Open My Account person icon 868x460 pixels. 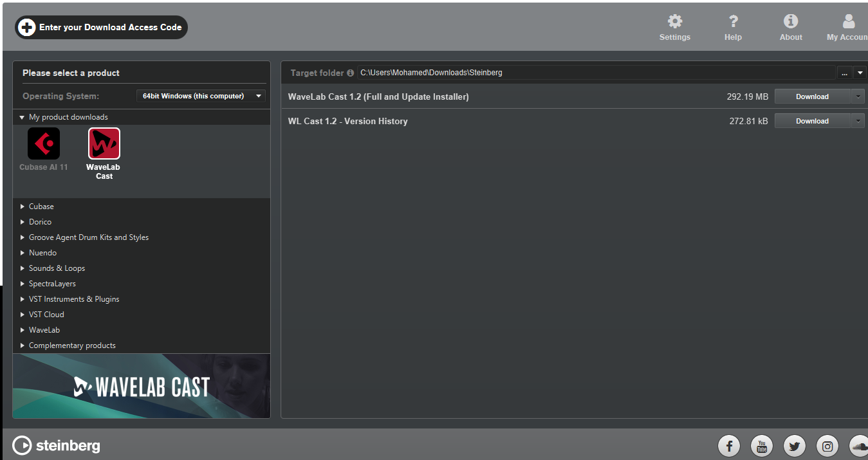(849, 21)
